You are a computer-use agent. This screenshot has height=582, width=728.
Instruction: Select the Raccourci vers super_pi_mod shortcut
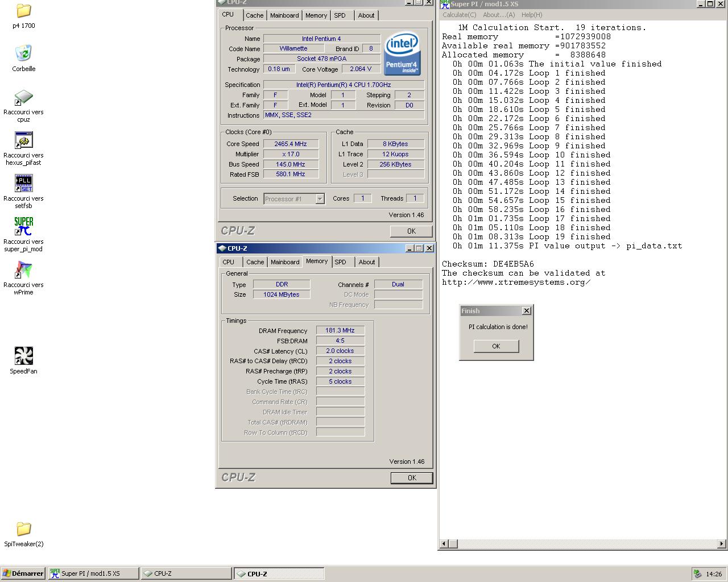[x=23, y=226]
